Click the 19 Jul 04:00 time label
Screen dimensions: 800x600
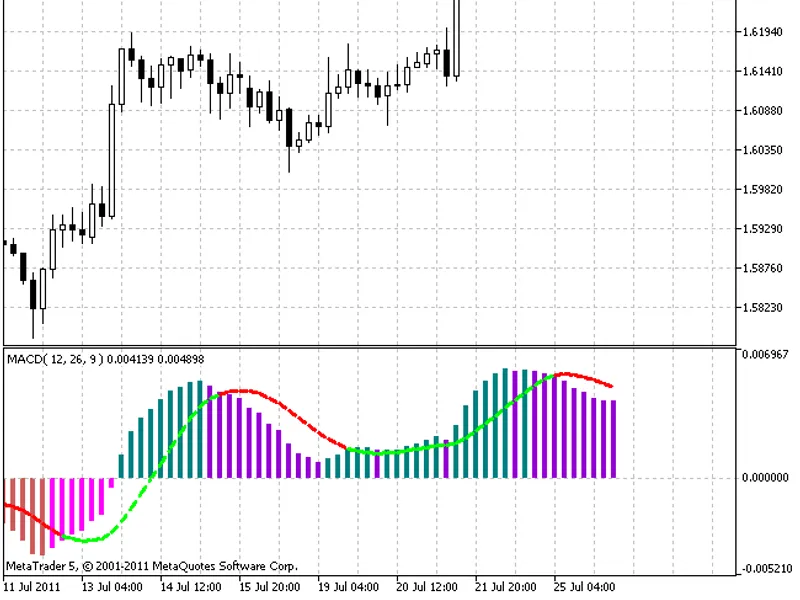point(348,587)
